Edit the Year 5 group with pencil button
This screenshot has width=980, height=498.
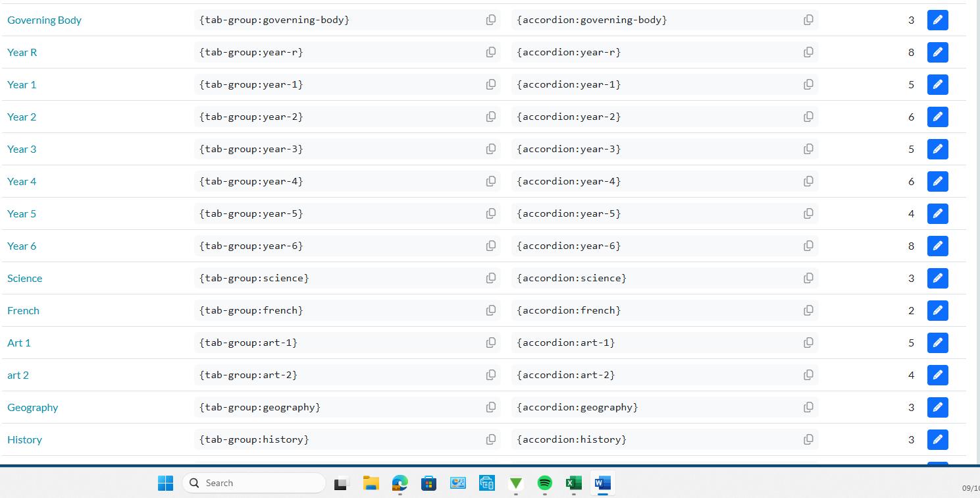(937, 213)
